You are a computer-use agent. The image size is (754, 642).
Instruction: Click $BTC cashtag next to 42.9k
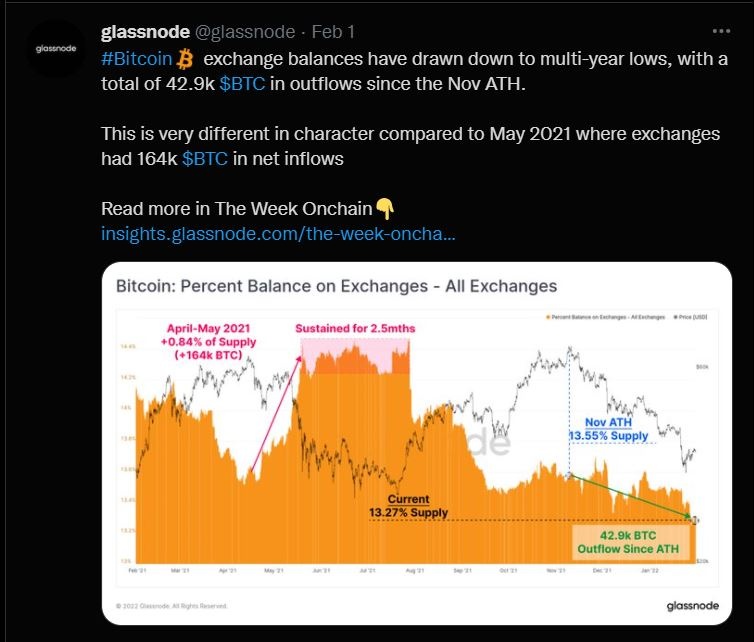pyautogui.click(x=242, y=84)
